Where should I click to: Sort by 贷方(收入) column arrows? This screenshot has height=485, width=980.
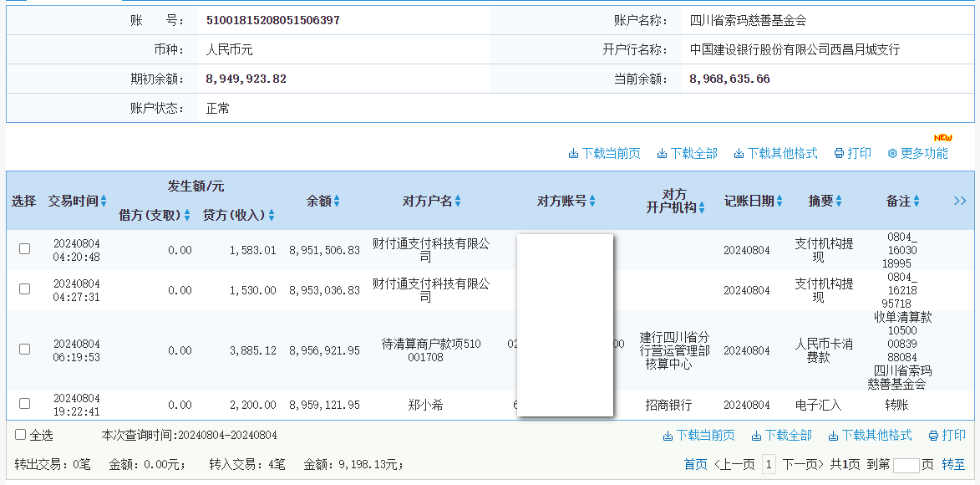click(272, 215)
